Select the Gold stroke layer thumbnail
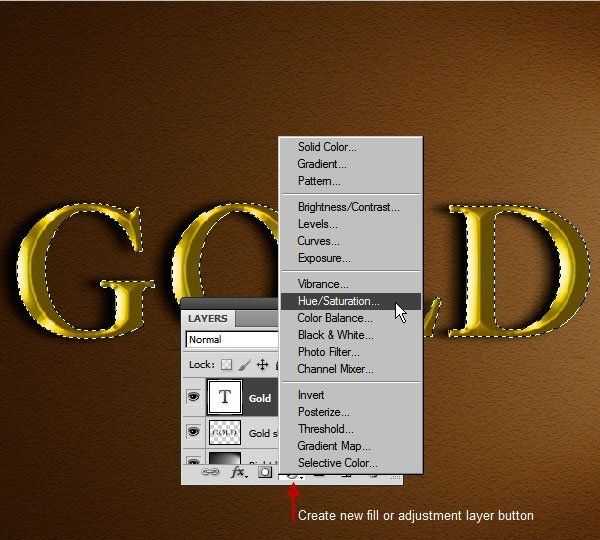Screen dimensions: 600x540 pos(225,433)
